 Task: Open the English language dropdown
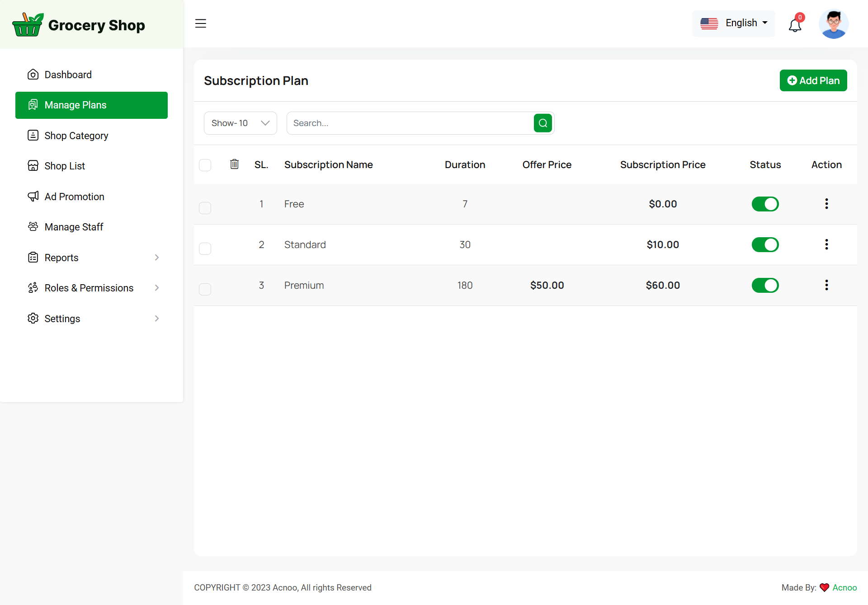[x=734, y=23]
